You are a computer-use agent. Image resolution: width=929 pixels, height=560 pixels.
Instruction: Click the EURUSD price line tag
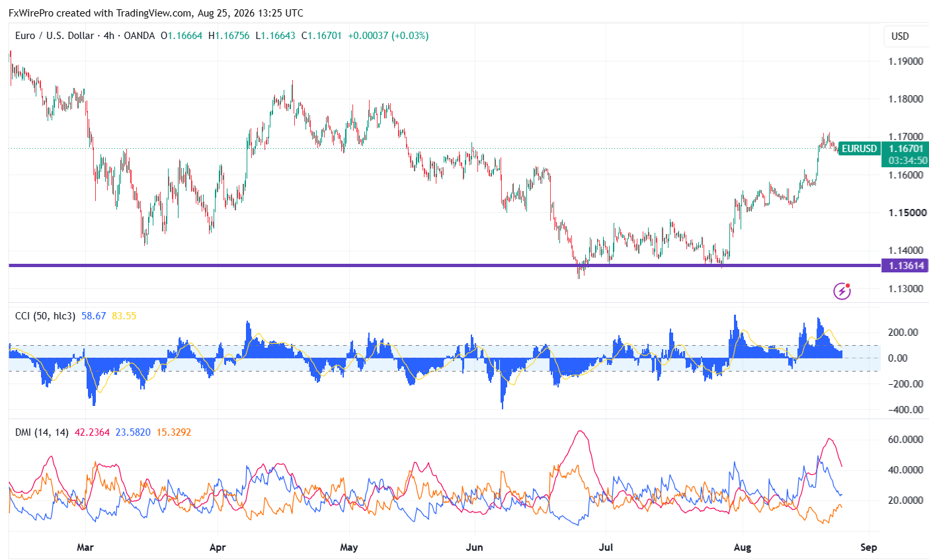point(859,149)
